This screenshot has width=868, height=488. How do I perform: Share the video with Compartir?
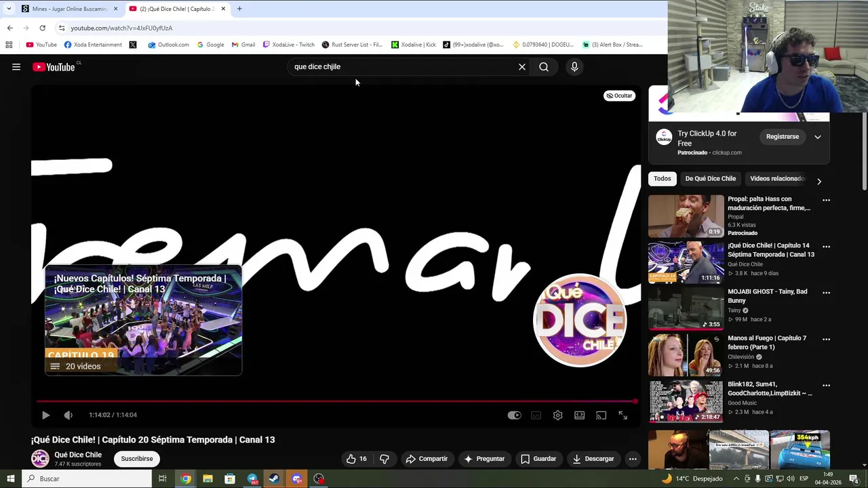[427, 459]
